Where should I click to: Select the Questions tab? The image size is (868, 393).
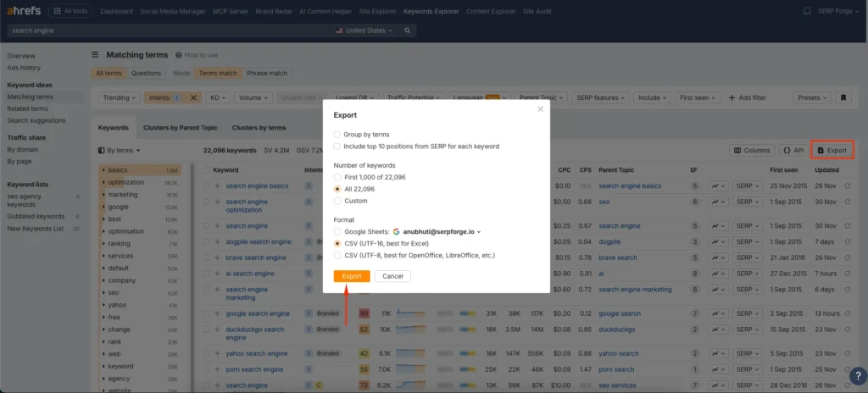point(146,73)
